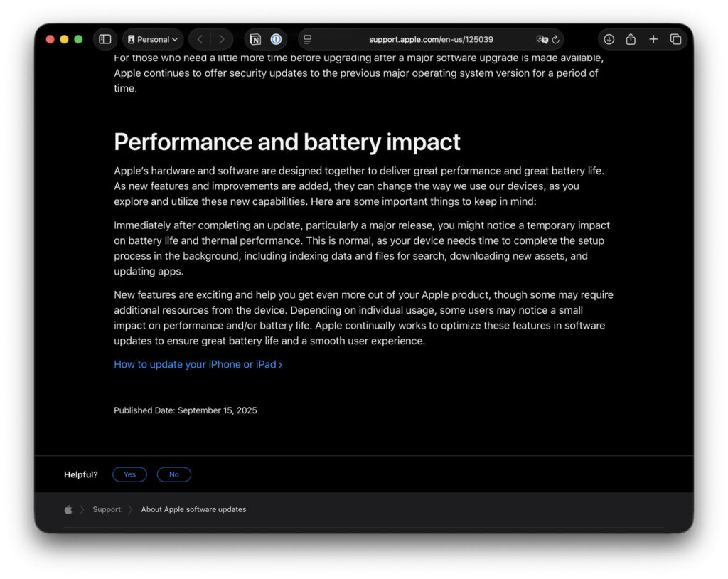728x579 pixels.
Task: Reload the current page
Action: (x=556, y=39)
